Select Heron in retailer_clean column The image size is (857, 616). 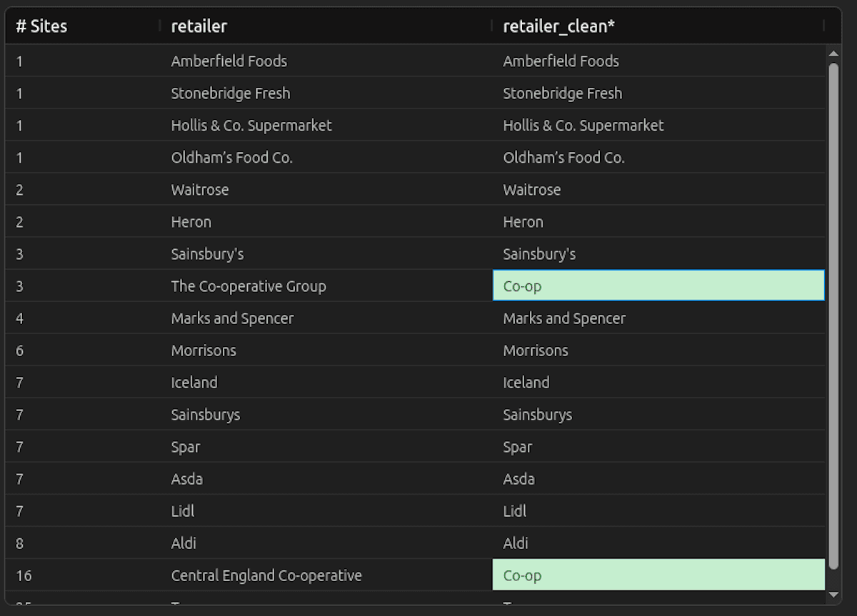[x=523, y=221]
